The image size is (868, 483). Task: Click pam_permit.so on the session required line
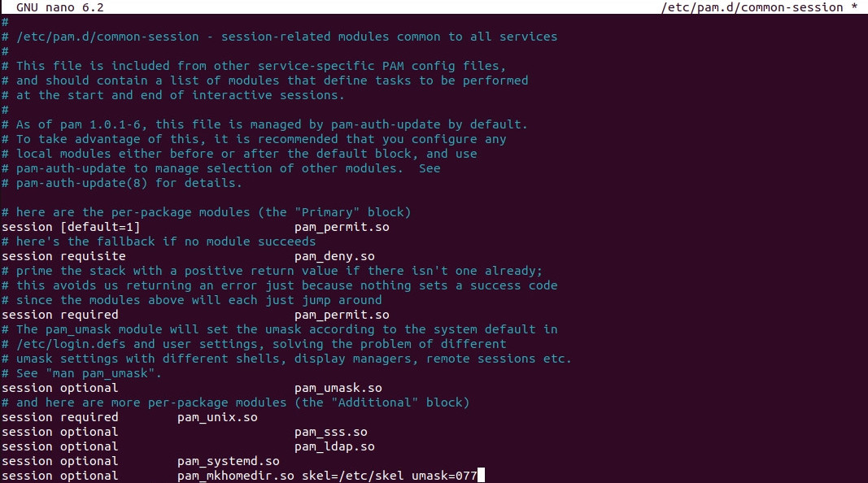(x=342, y=315)
